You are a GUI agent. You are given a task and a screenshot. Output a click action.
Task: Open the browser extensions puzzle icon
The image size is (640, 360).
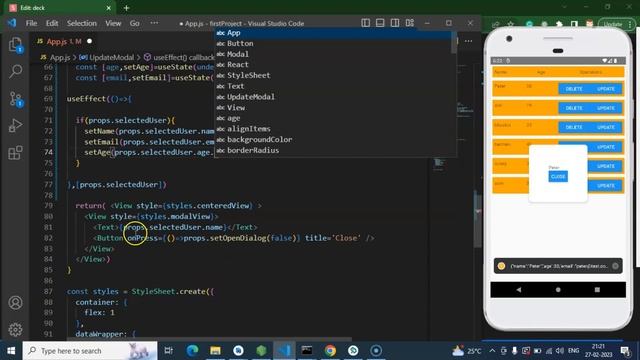(x=559, y=24)
